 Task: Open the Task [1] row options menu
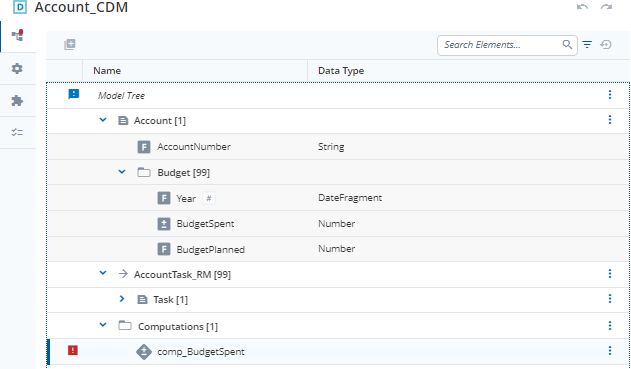[x=610, y=299]
